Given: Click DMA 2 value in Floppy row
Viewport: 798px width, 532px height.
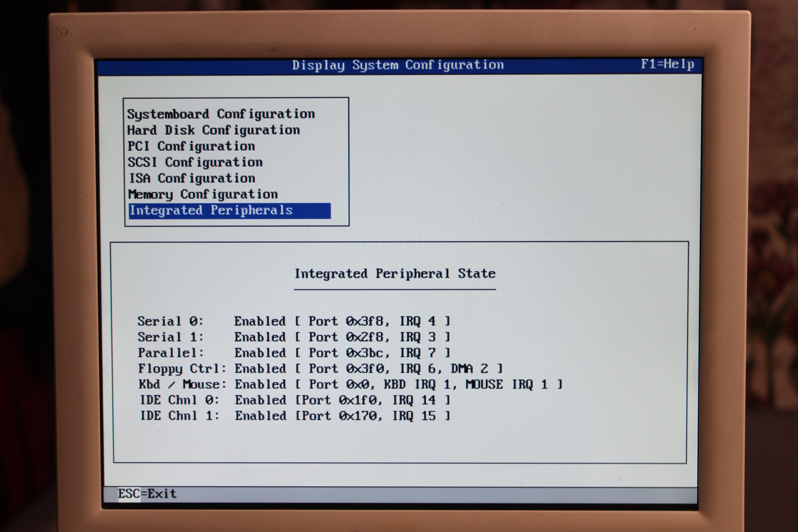Looking at the screenshot, I should 469,369.
